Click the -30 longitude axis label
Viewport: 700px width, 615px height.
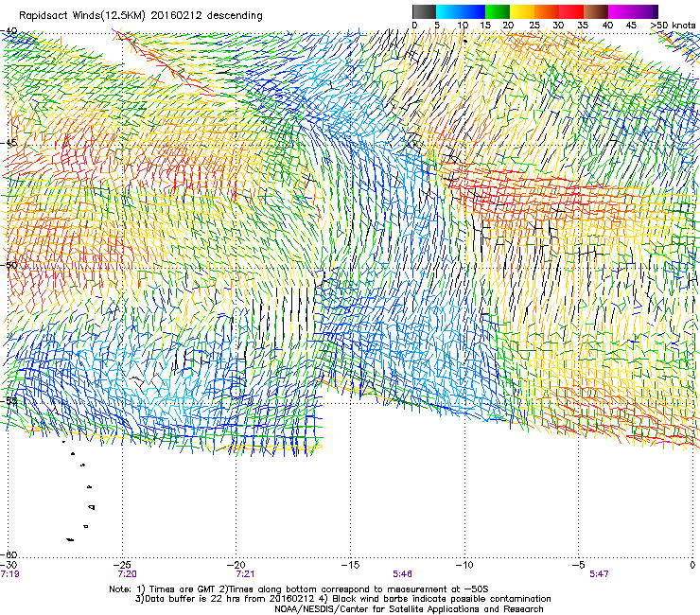click(x=9, y=565)
